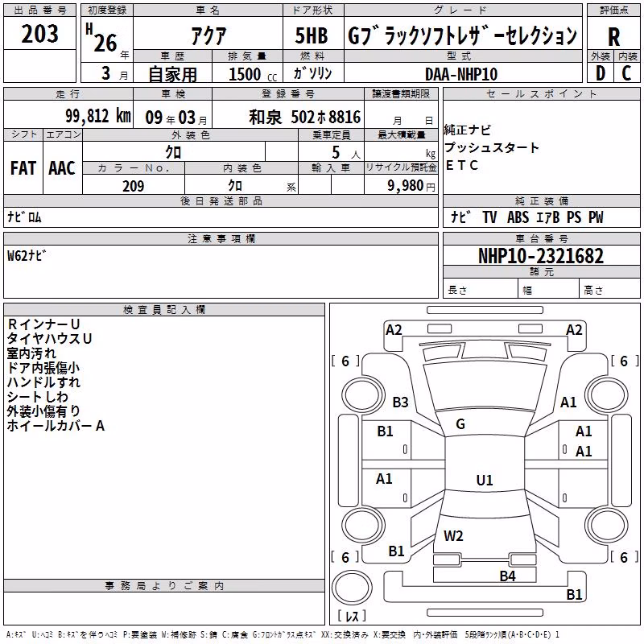Select the vehicle history 自家用
Image resolution: width=644 pixels, height=644 pixels.
(172, 74)
